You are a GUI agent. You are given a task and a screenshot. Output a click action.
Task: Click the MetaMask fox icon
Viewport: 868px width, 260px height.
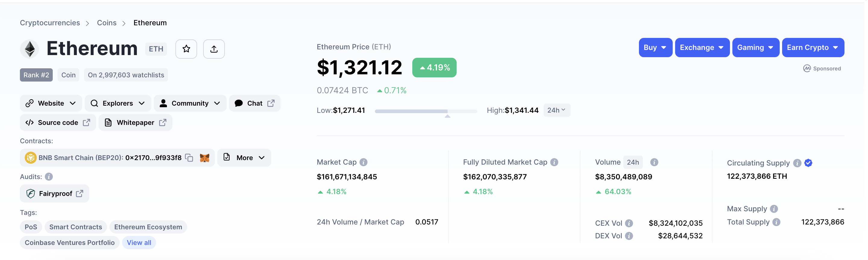[205, 157]
